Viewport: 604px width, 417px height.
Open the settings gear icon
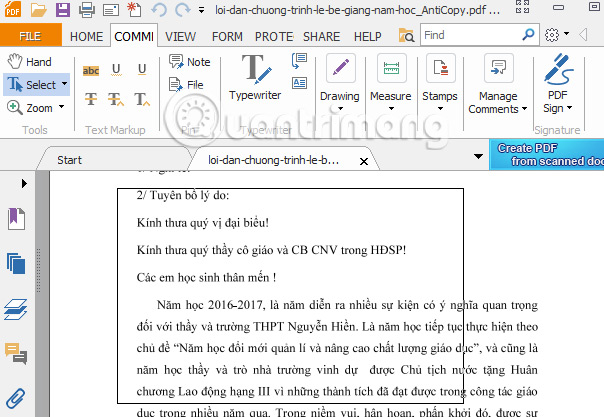coord(552,35)
